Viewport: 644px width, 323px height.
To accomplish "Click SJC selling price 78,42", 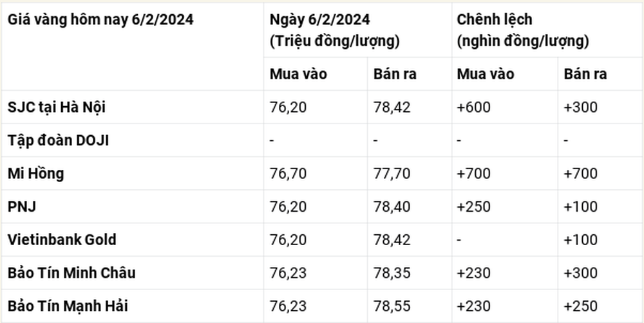I will coord(392,107).
